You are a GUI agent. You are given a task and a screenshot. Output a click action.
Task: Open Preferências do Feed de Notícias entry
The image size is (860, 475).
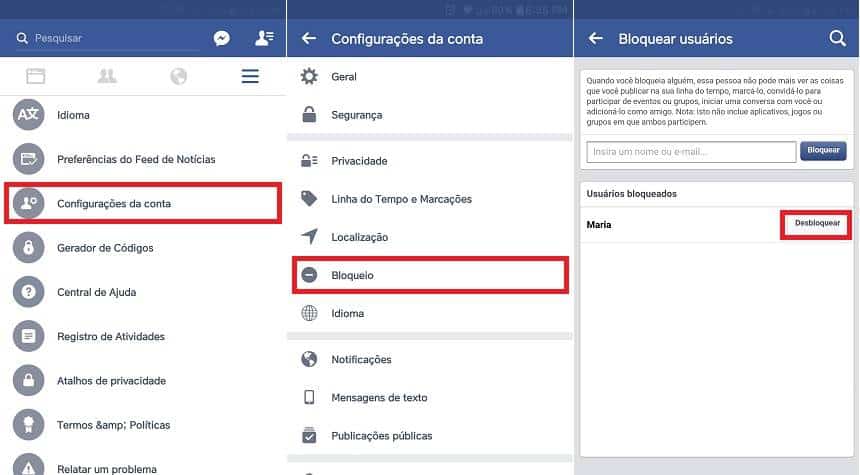pos(143,159)
